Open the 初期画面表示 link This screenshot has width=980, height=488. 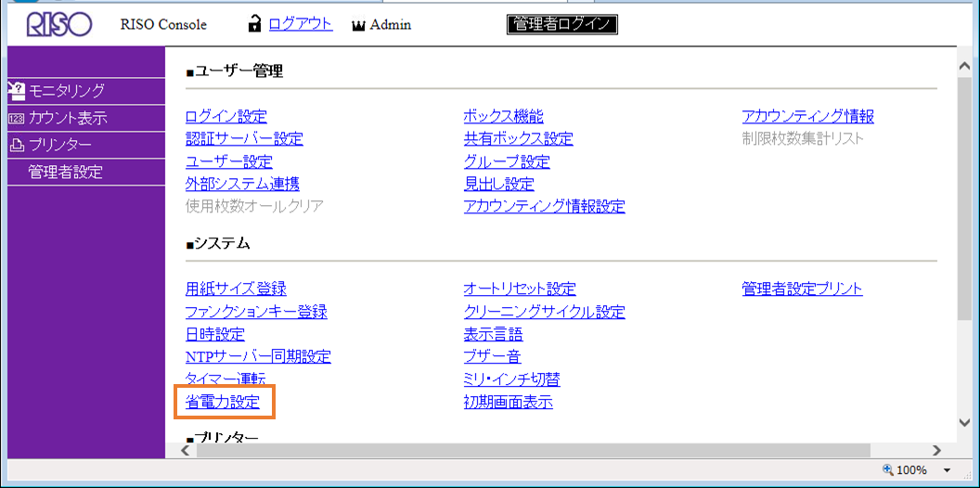tap(509, 402)
